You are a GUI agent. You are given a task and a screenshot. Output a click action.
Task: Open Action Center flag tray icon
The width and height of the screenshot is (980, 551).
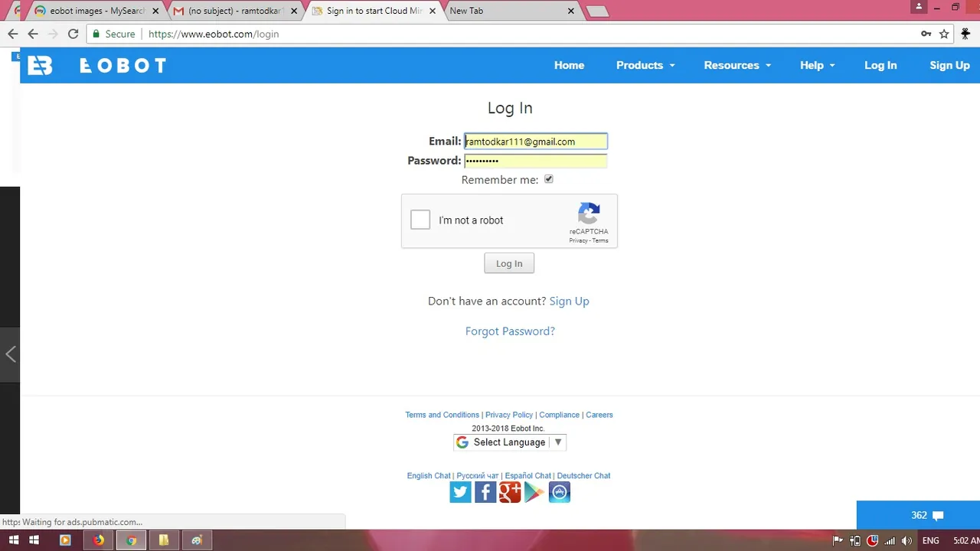coord(838,540)
